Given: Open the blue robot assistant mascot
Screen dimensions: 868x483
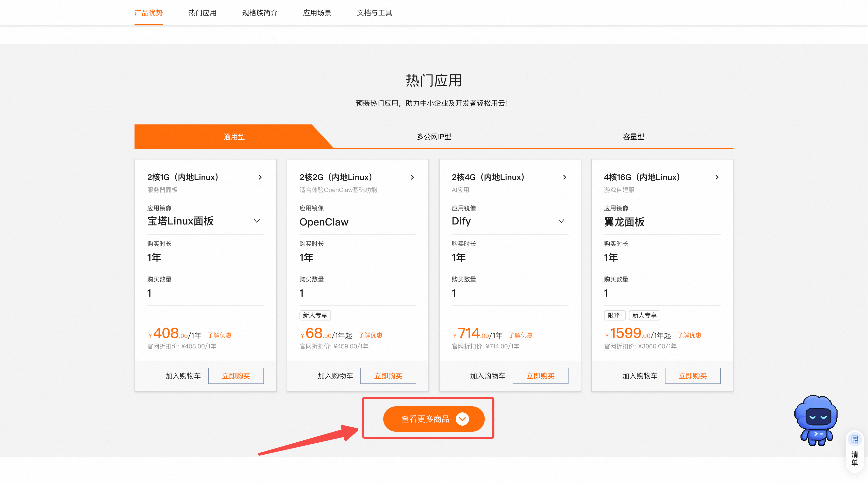Looking at the screenshot, I should point(816,420).
